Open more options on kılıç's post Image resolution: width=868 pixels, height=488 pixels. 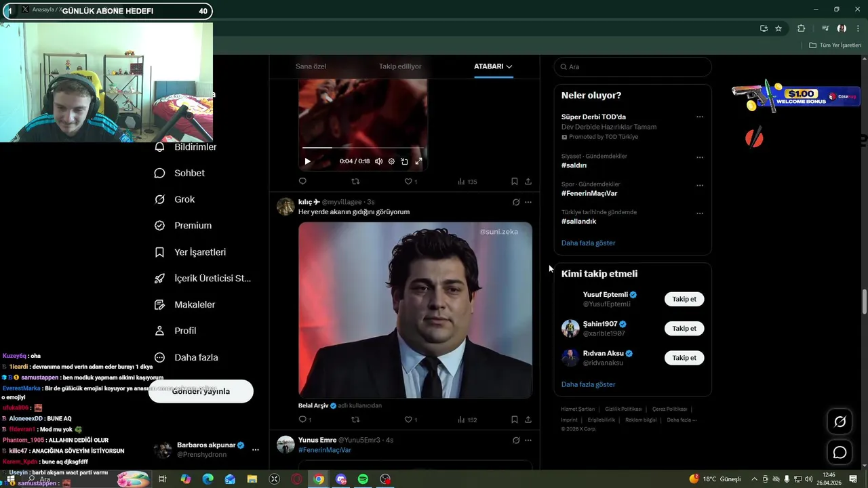pyautogui.click(x=528, y=202)
